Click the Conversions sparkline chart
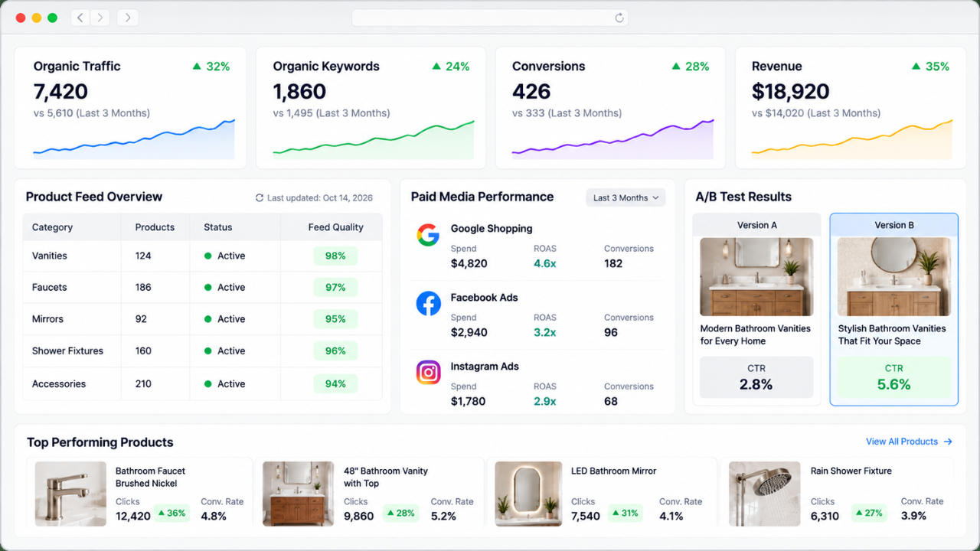Screen dimensions: 980x551 [x=612, y=139]
